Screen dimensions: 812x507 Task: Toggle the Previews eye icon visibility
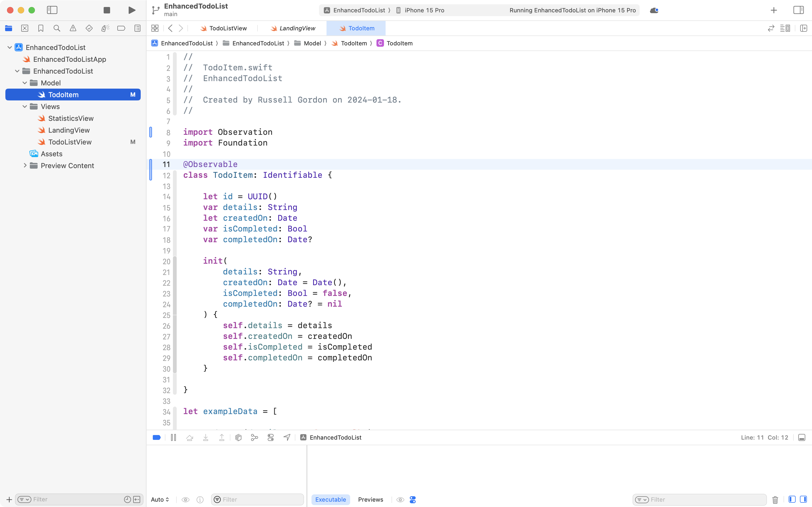[x=400, y=499]
